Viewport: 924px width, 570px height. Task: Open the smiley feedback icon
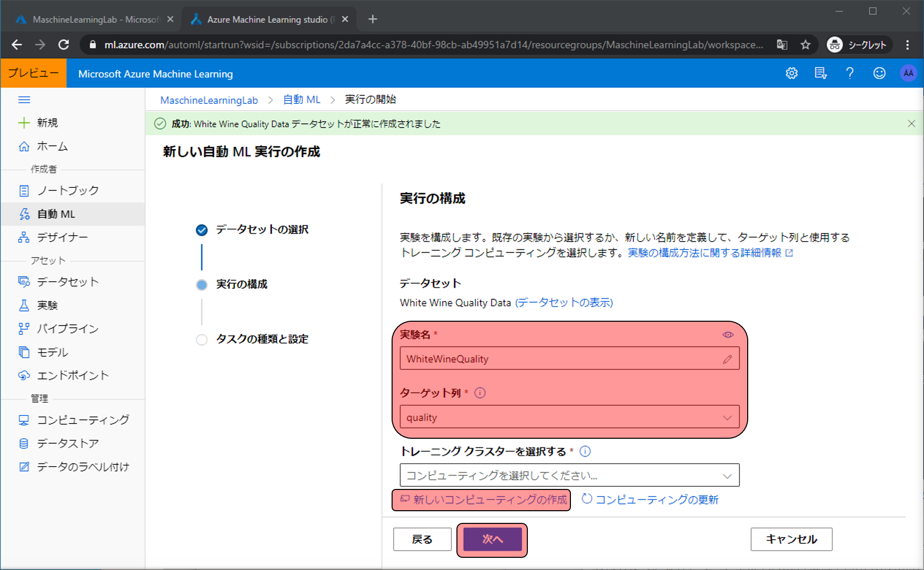[879, 73]
